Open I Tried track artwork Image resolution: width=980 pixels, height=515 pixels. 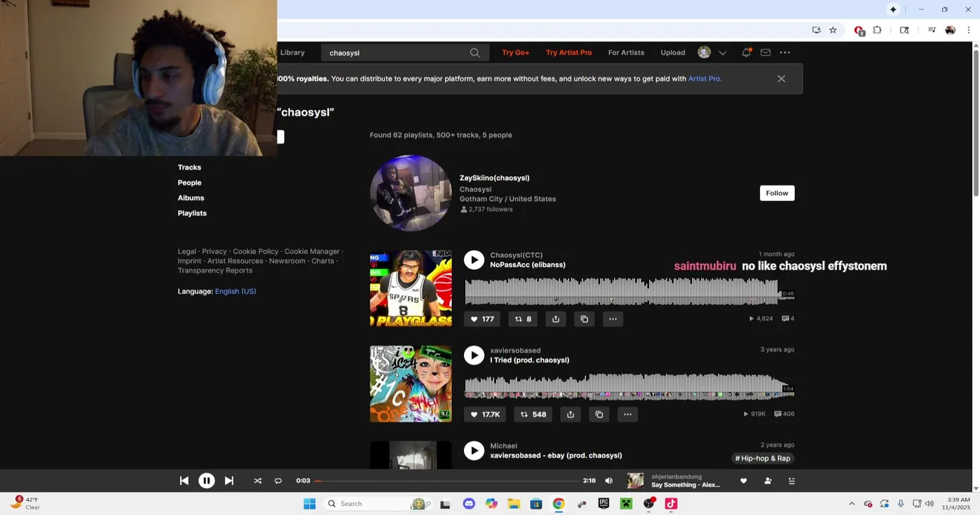(x=411, y=383)
